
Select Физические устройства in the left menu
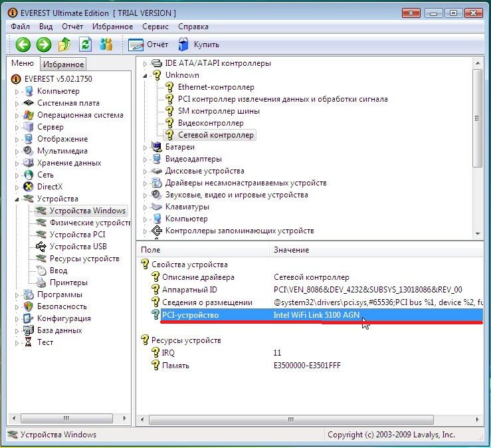click(x=90, y=223)
